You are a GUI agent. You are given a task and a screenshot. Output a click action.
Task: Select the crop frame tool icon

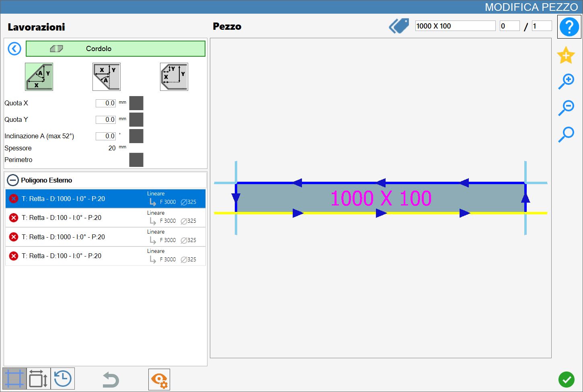(14, 379)
